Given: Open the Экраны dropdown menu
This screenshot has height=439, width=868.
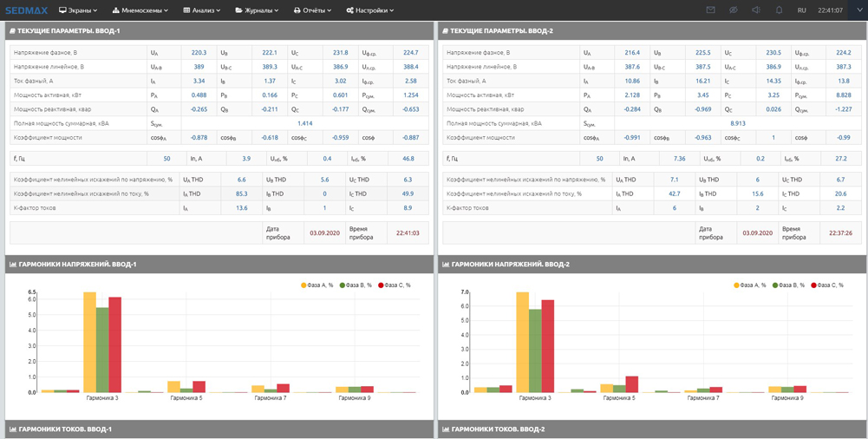Looking at the screenshot, I should [x=78, y=10].
